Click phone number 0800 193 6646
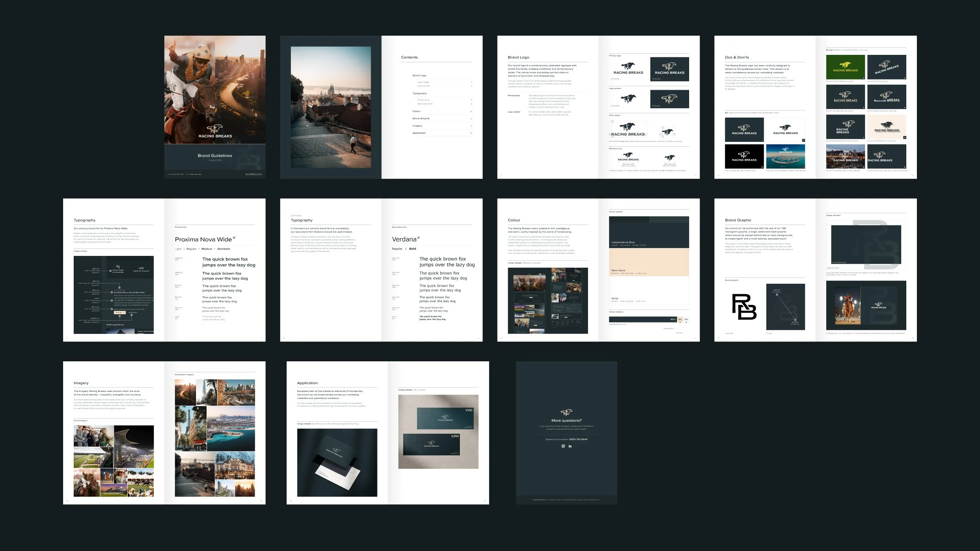Screen dimensions: 980x551 [x=578, y=439]
